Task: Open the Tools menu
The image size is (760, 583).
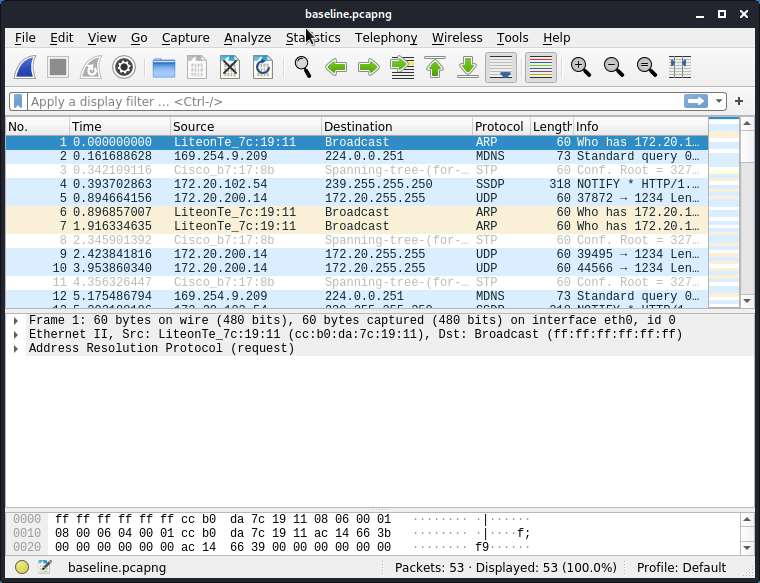Action: 512,38
